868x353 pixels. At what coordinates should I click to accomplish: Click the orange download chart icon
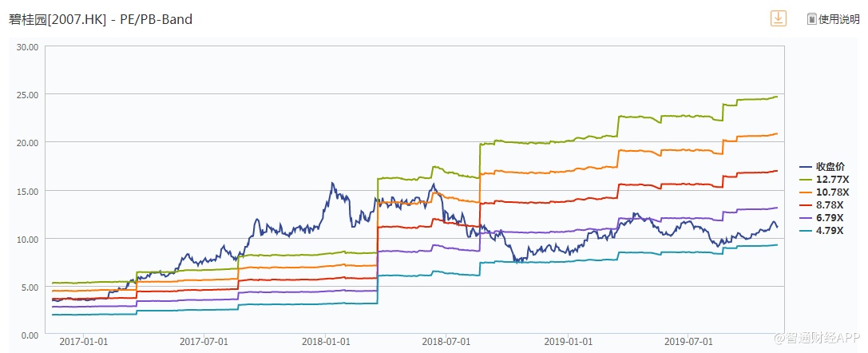click(778, 18)
